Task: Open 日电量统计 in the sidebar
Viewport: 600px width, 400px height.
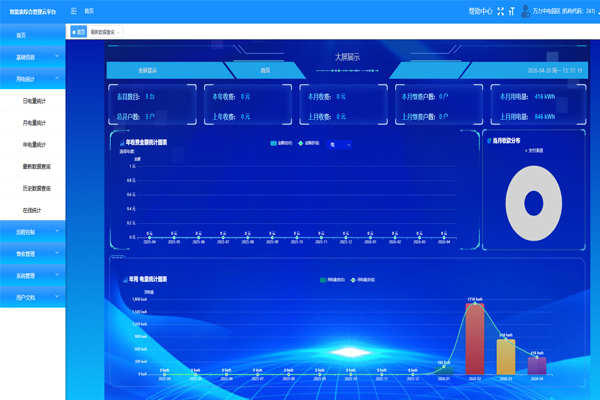Action: tap(41, 101)
